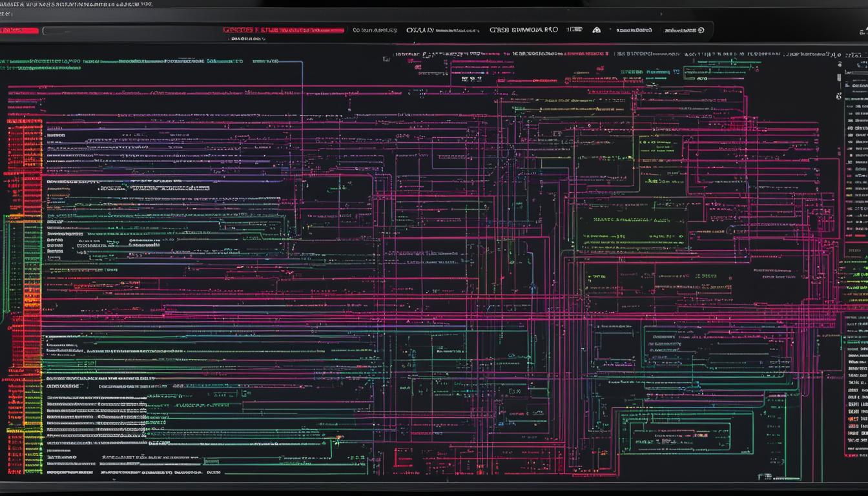Select the small circle node right of the large green box

730,231
